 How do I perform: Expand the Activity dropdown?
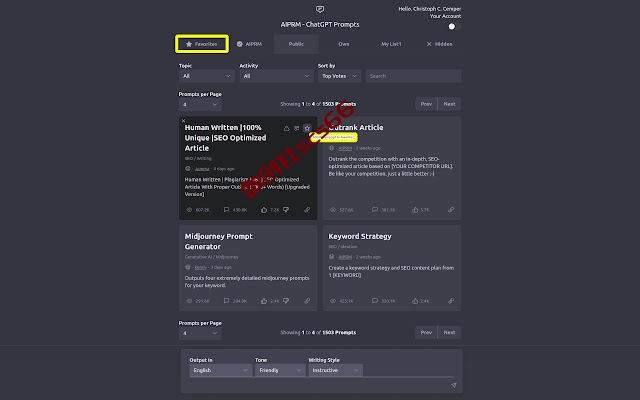point(276,76)
